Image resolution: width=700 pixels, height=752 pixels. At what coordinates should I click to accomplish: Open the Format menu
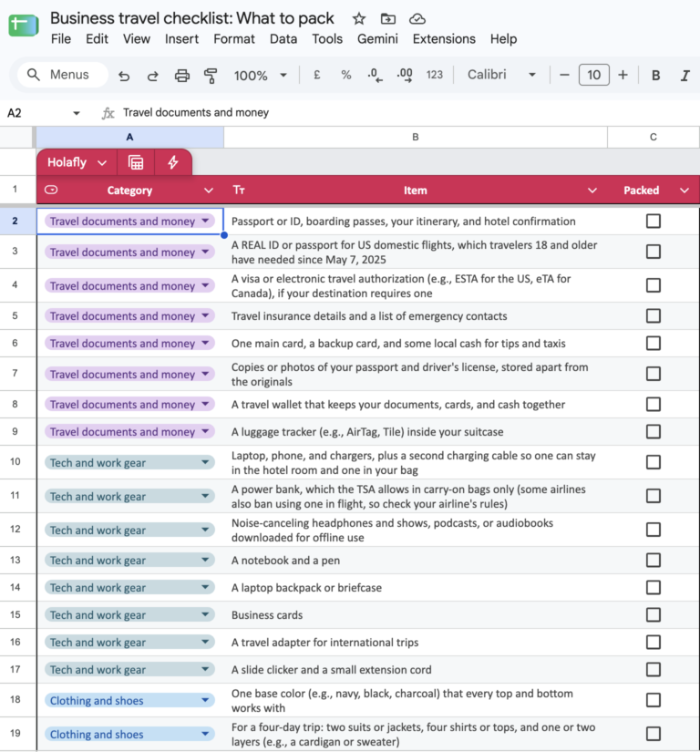[234, 39]
